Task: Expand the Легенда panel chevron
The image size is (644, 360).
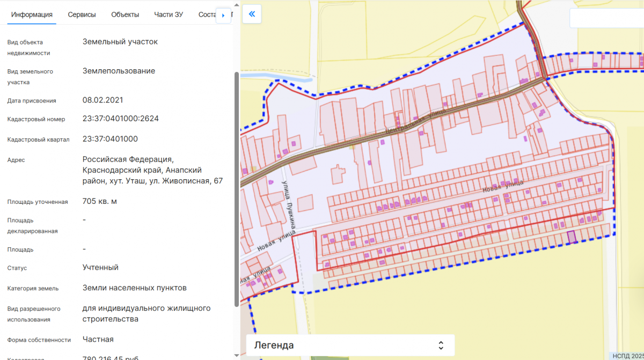Action: 441,345
